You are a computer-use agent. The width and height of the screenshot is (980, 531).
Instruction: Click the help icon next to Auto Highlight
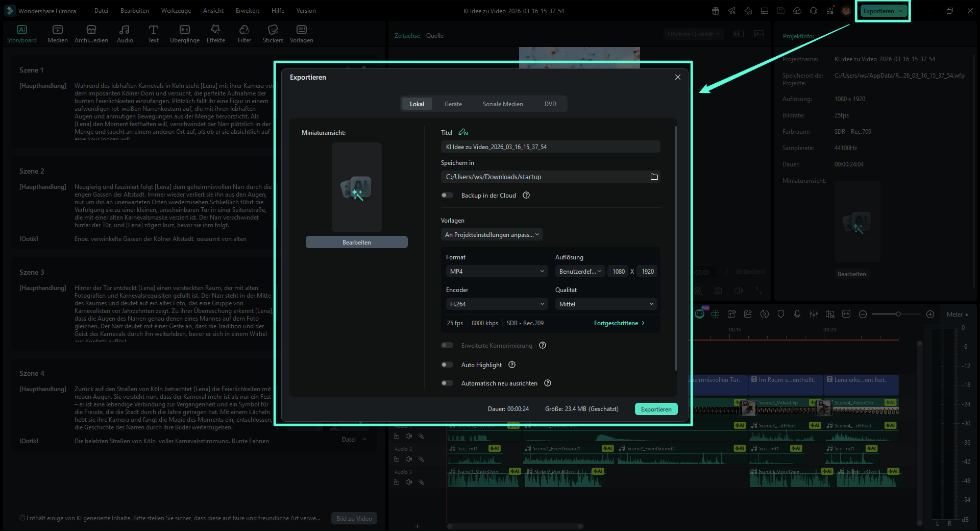(512, 365)
